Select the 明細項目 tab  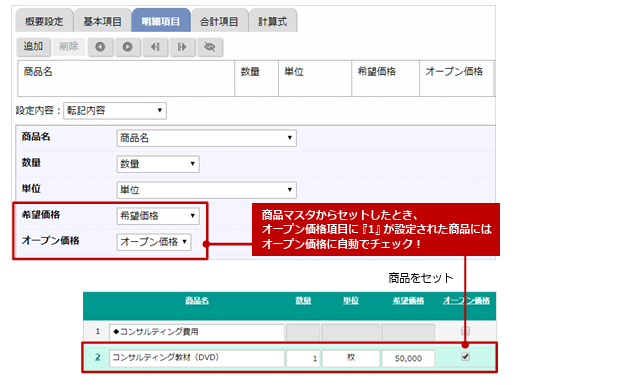(161, 20)
